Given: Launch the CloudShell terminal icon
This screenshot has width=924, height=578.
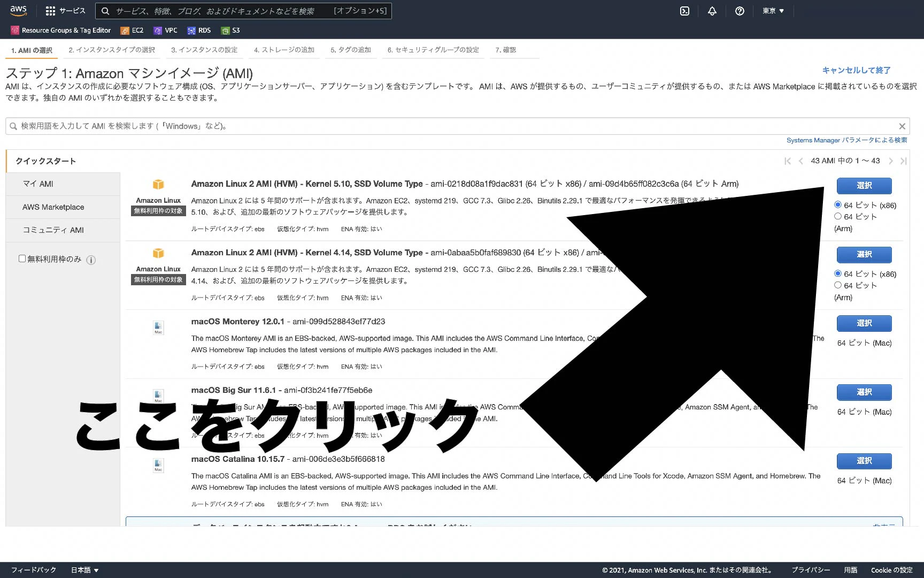Looking at the screenshot, I should point(684,11).
